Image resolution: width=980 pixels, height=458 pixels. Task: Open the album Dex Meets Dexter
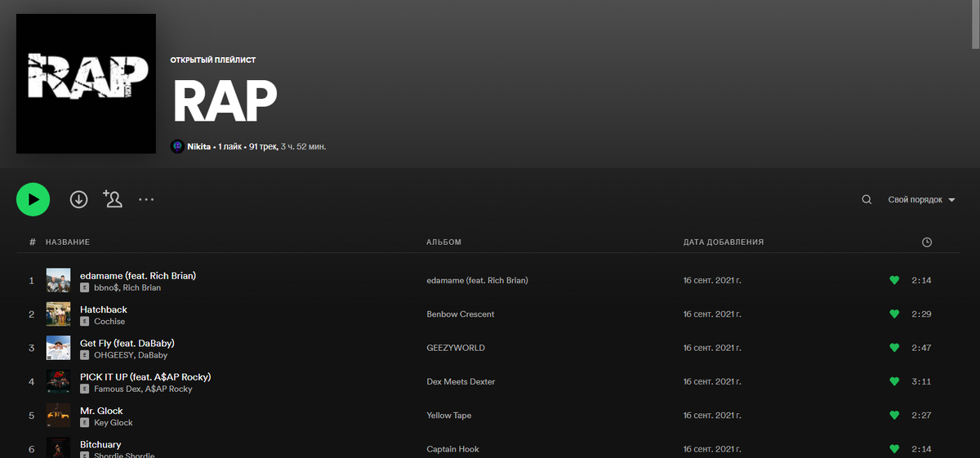(x=461, y=382)
